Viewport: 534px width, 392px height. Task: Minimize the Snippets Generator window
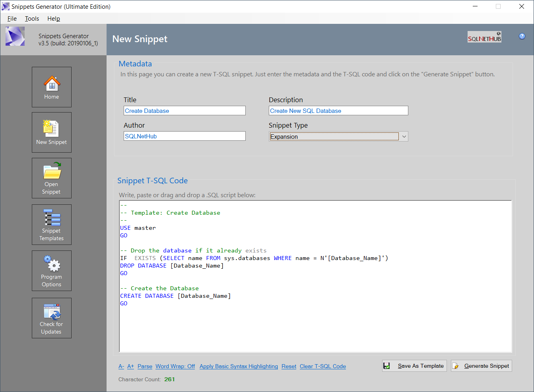(x=475, y=6)
